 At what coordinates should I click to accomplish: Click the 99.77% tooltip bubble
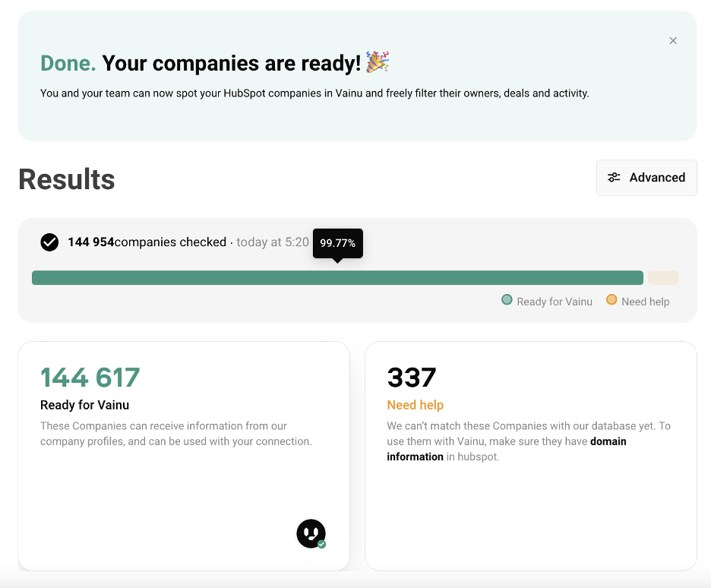pyautogui.click(x=338, y=243)
